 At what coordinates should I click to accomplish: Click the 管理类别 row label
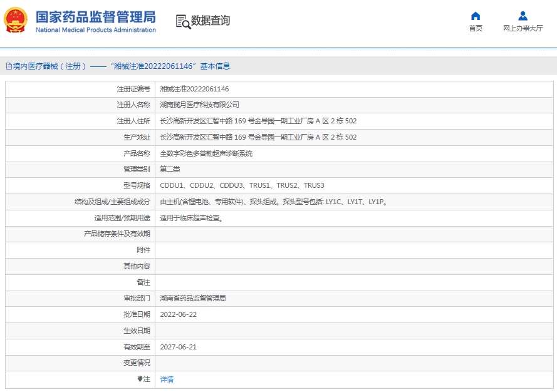click(x=137, y=169)
